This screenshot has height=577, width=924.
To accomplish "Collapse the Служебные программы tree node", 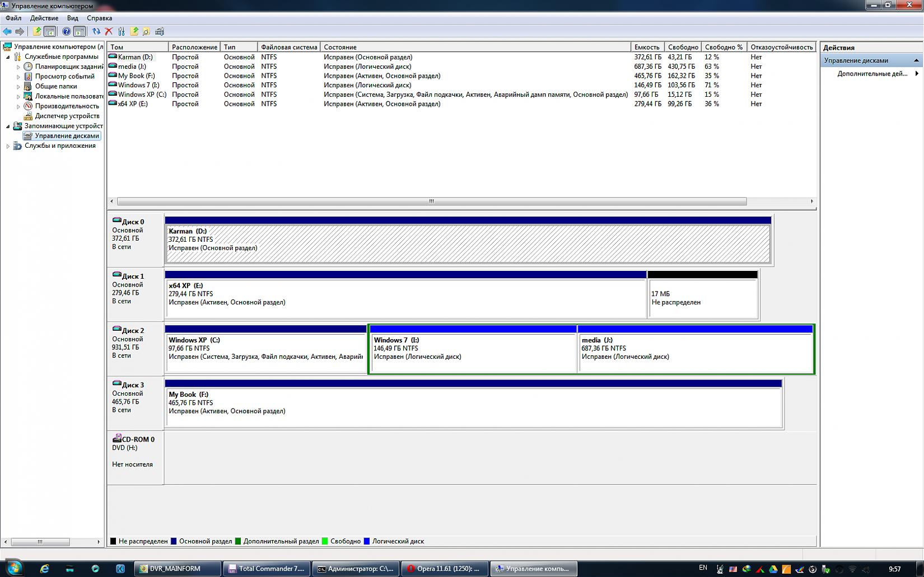I will 8,57.
